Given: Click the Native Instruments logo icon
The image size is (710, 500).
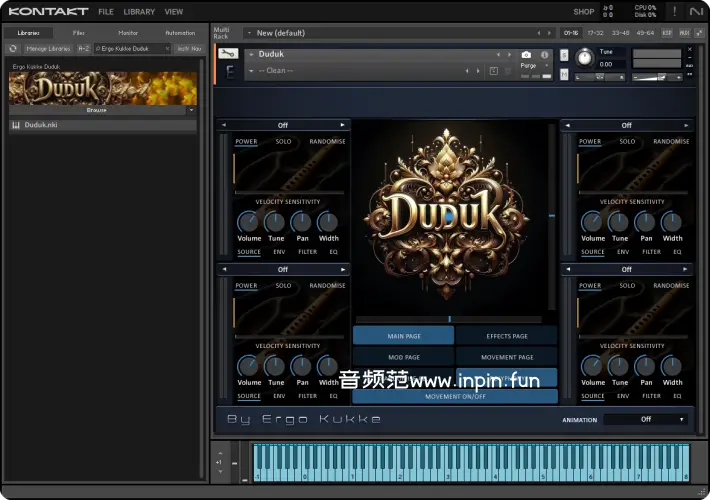Looking at the screenshot, I should click(696, 11).
